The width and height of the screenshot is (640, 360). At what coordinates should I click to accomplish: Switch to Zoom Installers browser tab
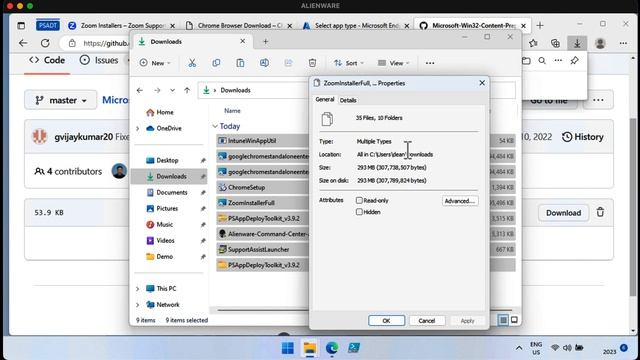point(122,25)
